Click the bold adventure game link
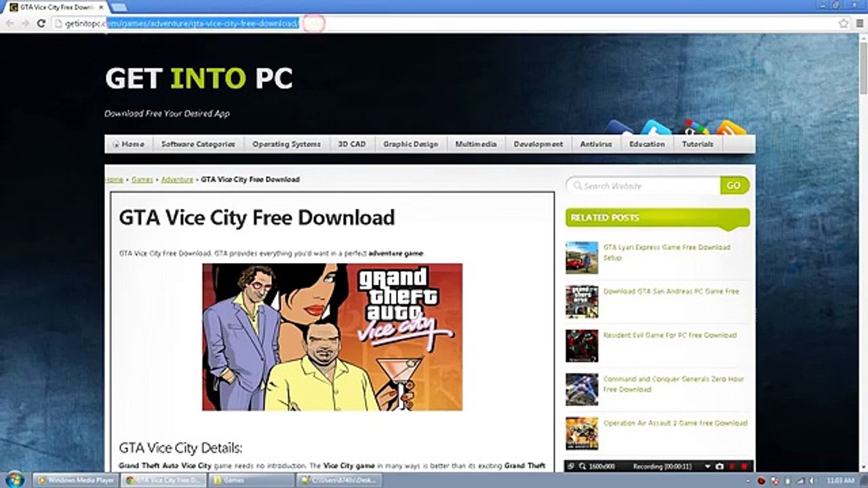868x488 pixels. coord(395,253)
